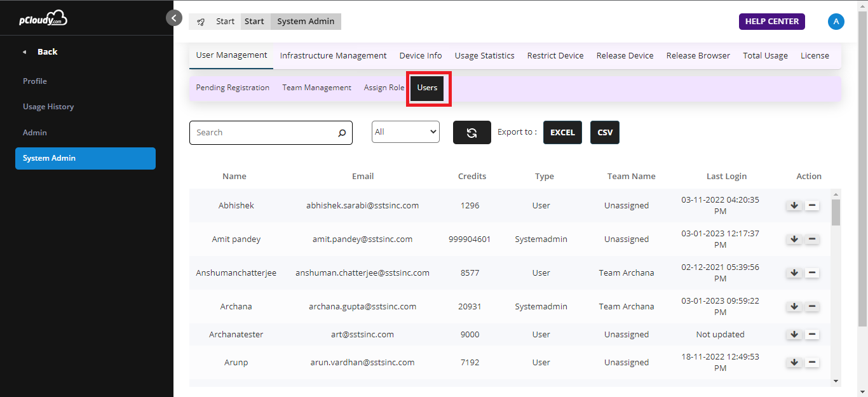Export the user list to EXCEL
The height and width of the screenshot is (397, 868).
point(562,133)
